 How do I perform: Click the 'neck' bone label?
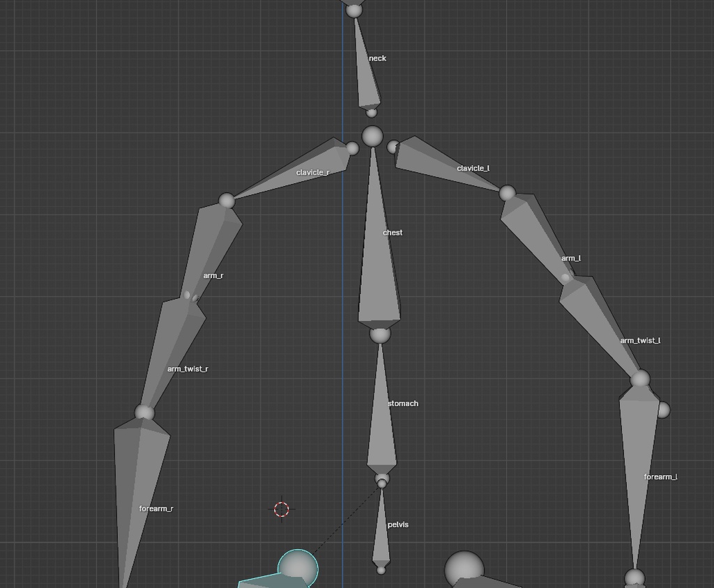click(x=377, y=59)
